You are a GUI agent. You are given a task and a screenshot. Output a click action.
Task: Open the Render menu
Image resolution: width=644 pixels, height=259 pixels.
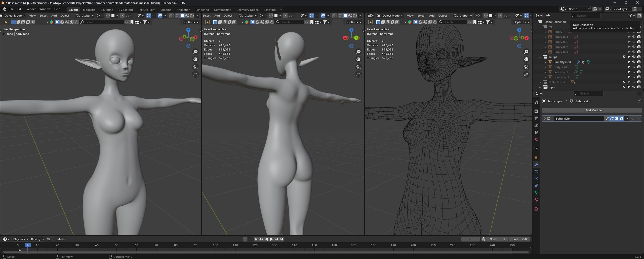click(x=31, y=9)
